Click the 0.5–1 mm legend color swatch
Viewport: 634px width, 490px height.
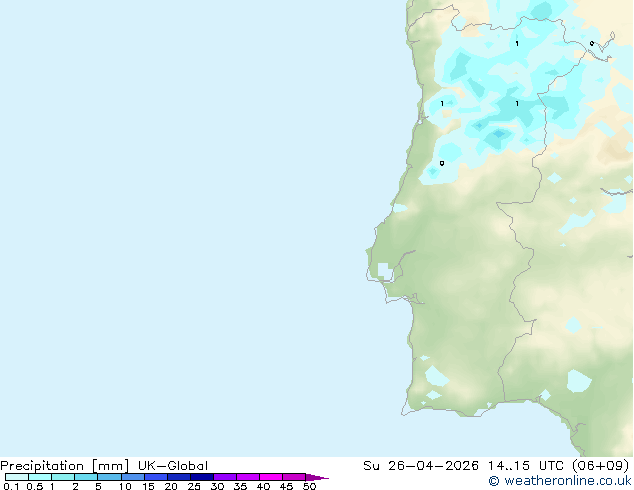coord(40,477)
